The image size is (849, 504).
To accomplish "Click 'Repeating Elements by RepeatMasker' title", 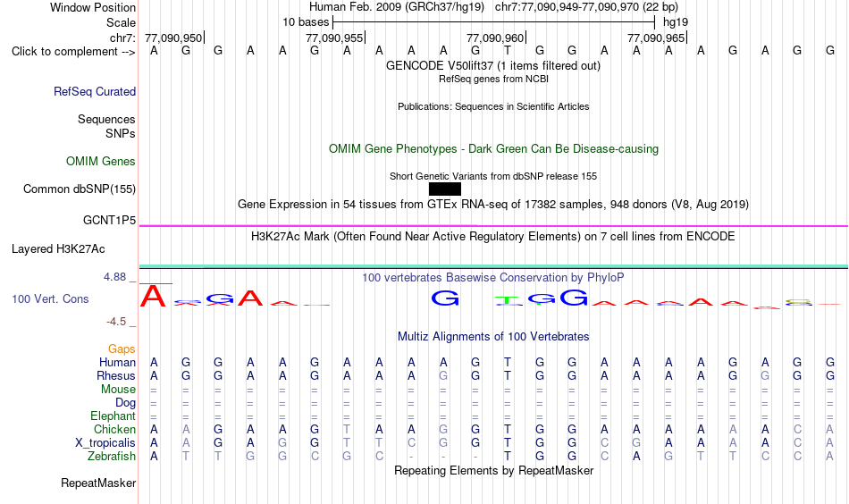I will coord(493,471).
